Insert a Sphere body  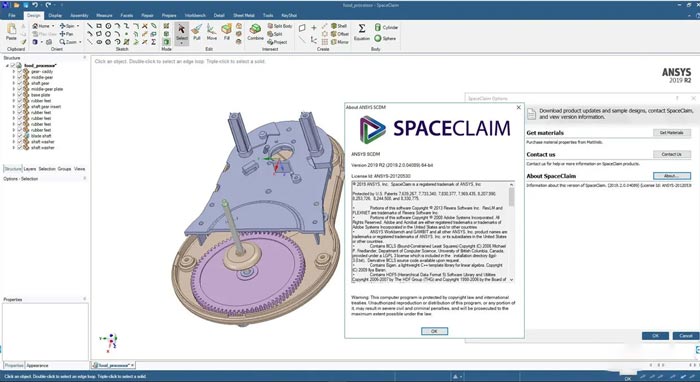coord(385,38)
